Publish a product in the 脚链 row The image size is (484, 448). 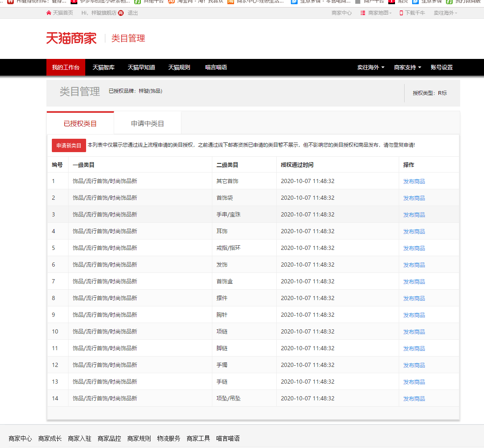(x=414, y=349)
